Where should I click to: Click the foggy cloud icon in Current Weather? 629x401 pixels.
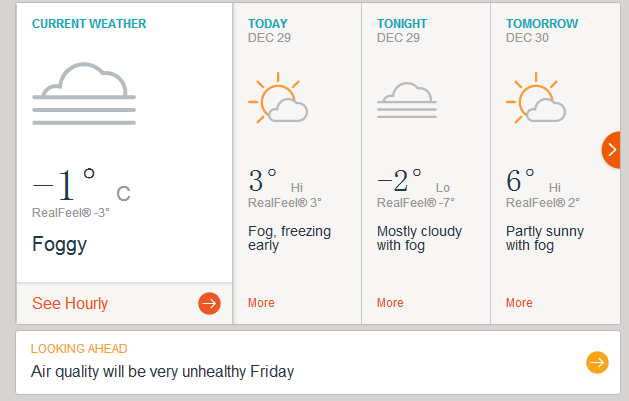[84, 93]
